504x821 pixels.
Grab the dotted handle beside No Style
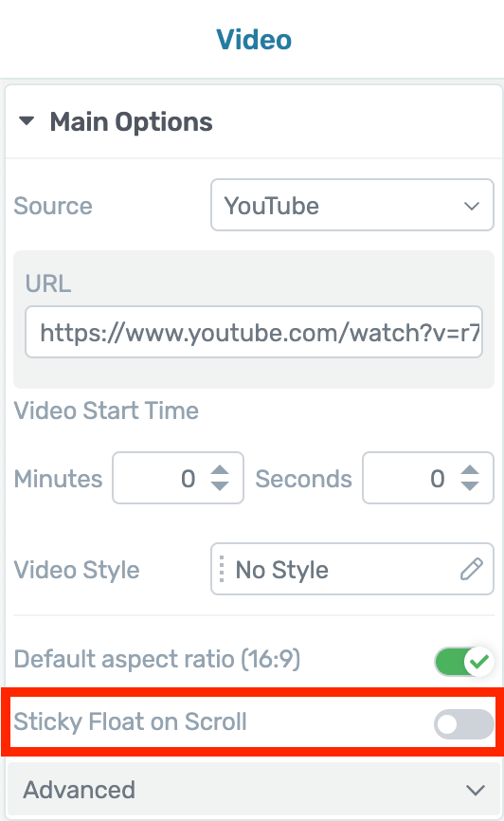(x=222, y=569)
